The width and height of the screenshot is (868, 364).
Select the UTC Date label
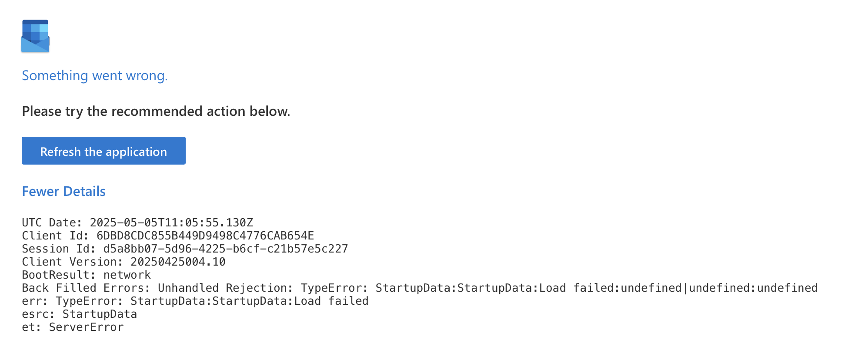[x=52, y=222]
